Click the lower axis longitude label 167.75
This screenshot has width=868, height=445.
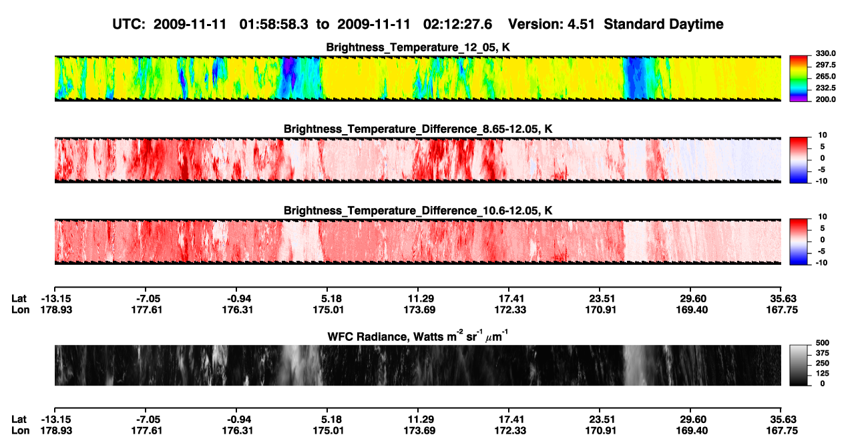pyautogui.click(x=781, y=430)
